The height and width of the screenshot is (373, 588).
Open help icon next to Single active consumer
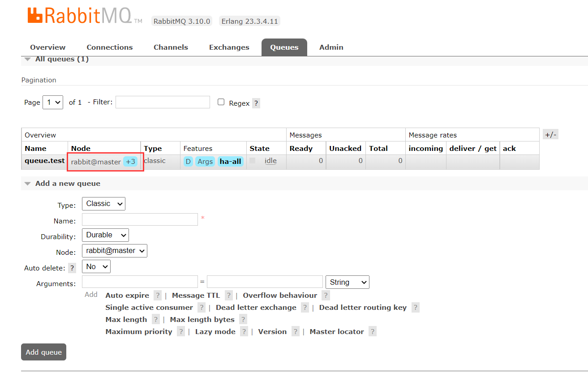tap(202, 308)
